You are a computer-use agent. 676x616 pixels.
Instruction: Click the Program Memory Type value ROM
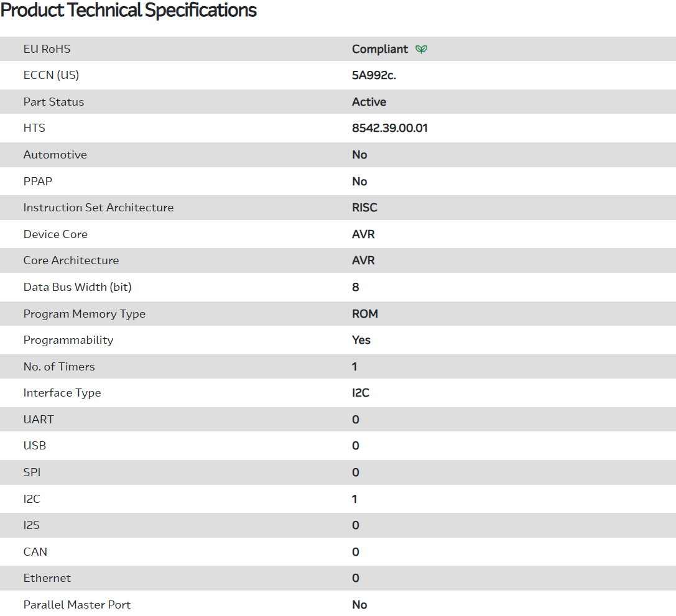click(365, 314)
